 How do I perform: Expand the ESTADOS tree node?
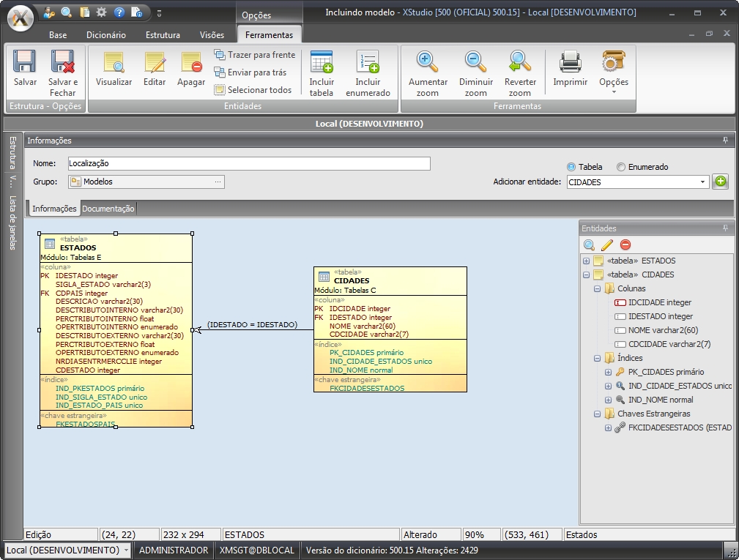586,261
